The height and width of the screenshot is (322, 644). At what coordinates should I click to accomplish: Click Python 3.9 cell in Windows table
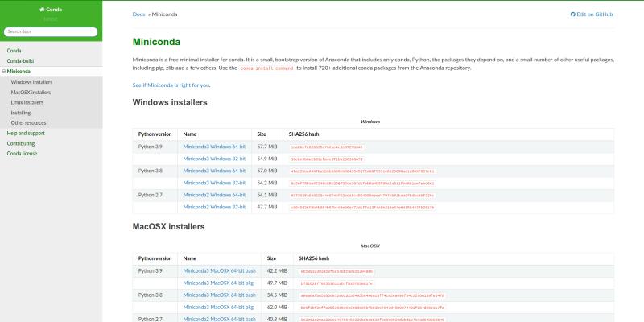point(151,147)
